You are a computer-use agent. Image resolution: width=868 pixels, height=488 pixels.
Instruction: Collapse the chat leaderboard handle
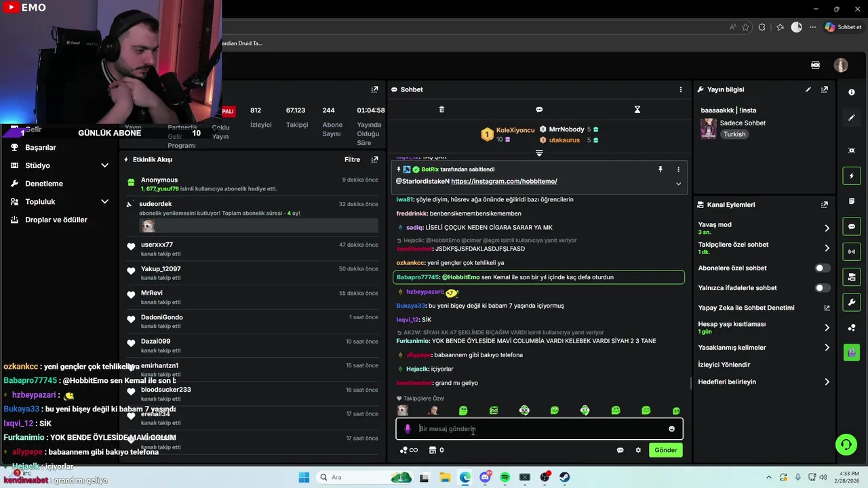pyautogui.click(x=539, y=153)
